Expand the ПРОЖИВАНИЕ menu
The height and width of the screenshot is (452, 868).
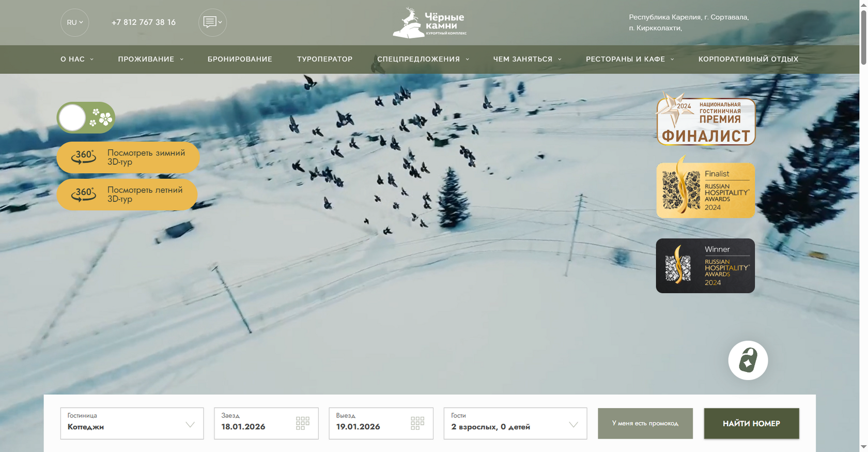pos(151,59)
